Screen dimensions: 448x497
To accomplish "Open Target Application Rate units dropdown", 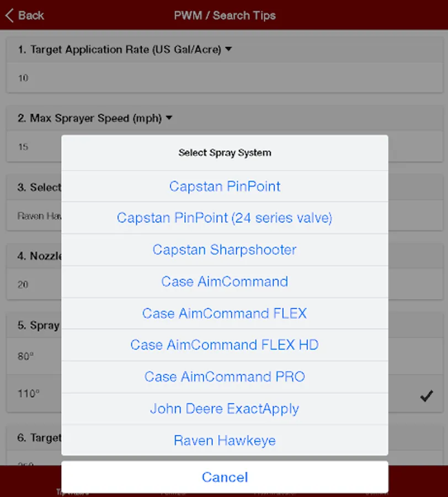I will point(228,50).
